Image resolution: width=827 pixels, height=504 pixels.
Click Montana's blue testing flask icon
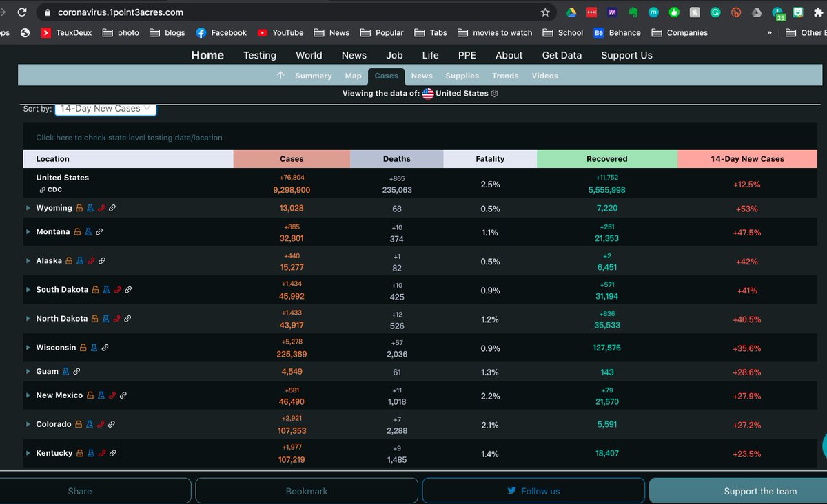[x=88, y=232]
